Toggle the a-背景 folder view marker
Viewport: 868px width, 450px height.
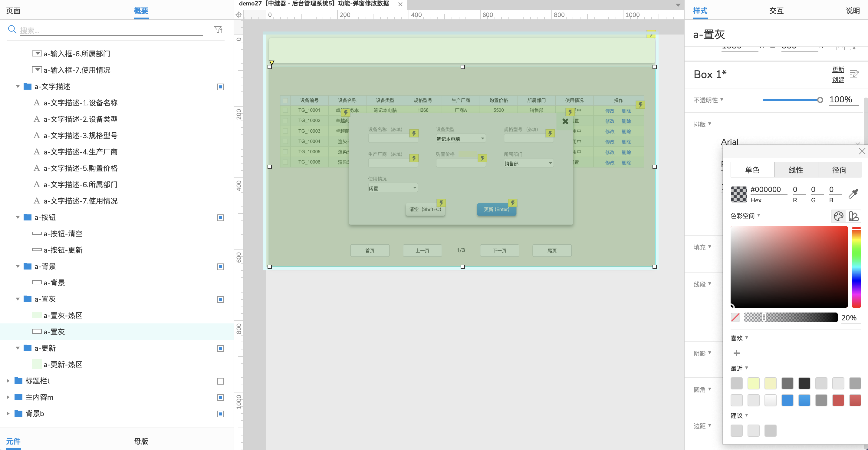coord(221,267)
